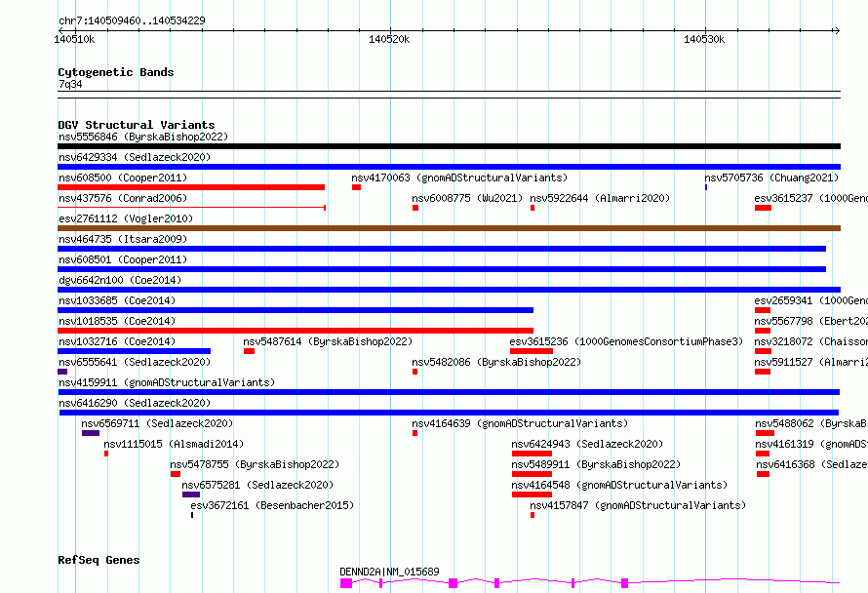868x593 pixels.
Task: Click nsv1032716 (Coe2014) label
Action: point(117,341)
